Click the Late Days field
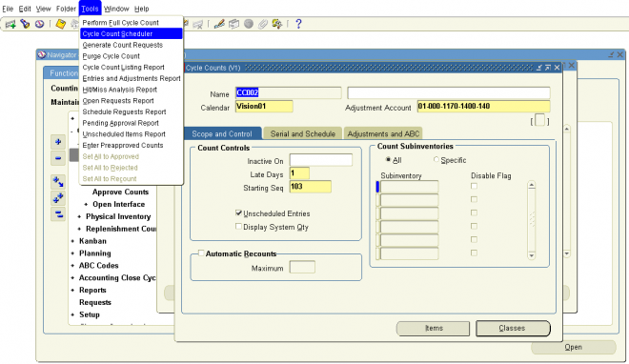 [x=299, y=173]
